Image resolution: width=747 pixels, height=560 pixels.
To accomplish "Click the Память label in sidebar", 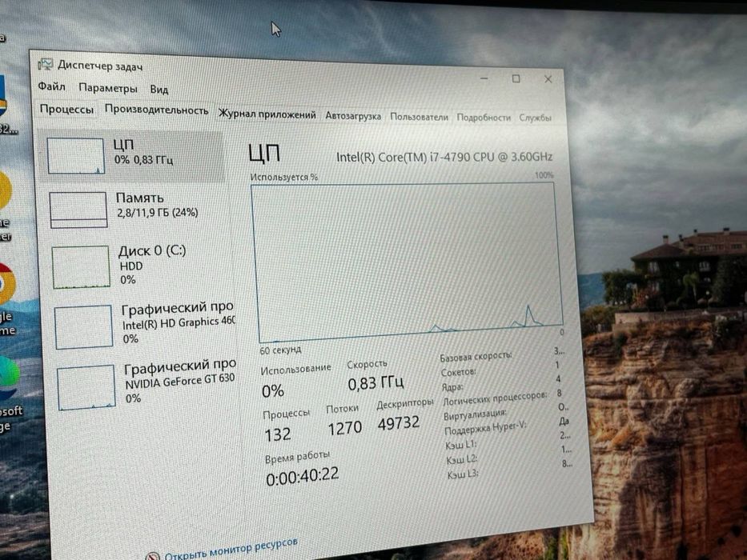I will 139,197.
